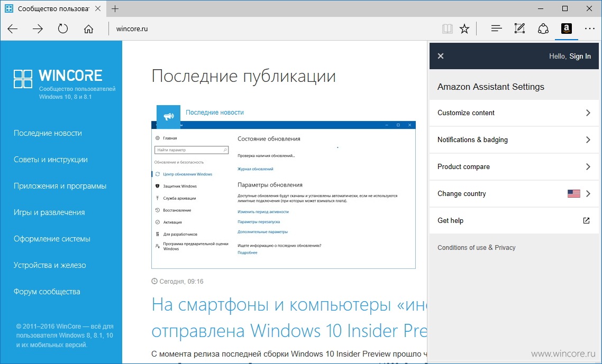This screenshot has width=602, height=364.
Task: Open Советы и инструкции section
Action: (51, 160)
